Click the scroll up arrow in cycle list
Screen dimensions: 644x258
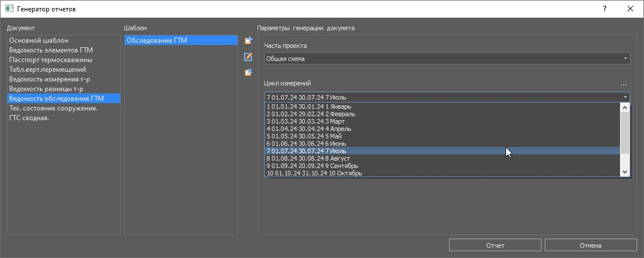pyautogui.click(x=625, y=107)
